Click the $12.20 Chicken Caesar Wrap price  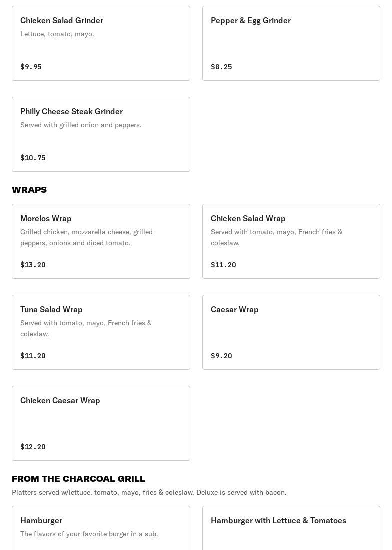tap(33, 447)
